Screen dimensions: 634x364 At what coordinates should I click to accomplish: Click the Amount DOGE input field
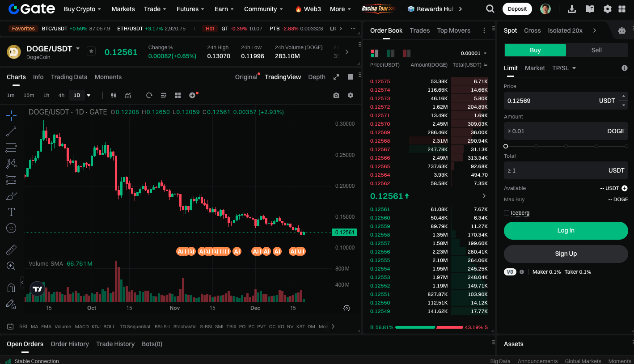pyautogui.click(x=566, y=131)
